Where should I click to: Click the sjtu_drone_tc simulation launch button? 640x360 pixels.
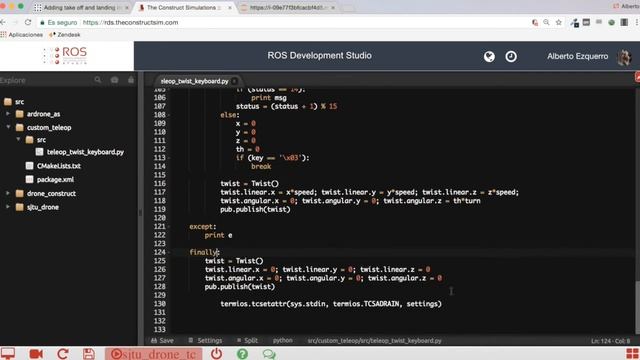pos(154,354)
